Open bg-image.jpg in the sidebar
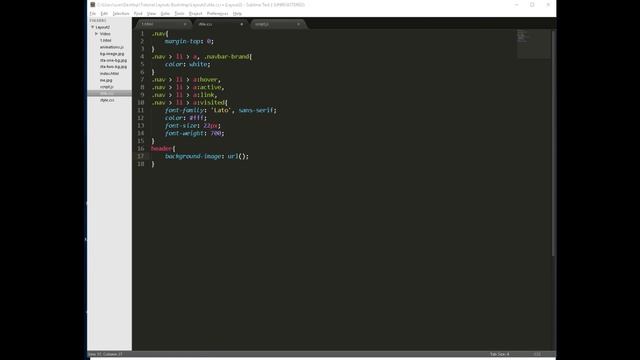The image size is (640, 360). (112, 53)
